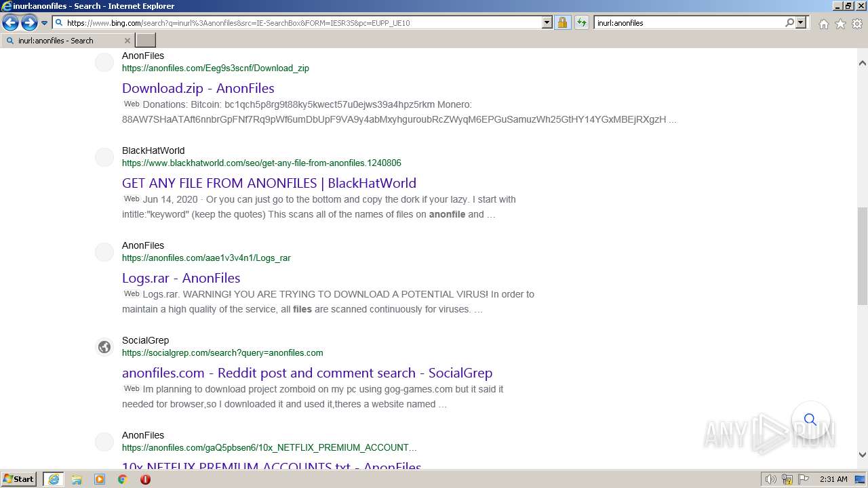
Task: Click the BlackHatWorld site favicon circle
Action: (104, 157)
